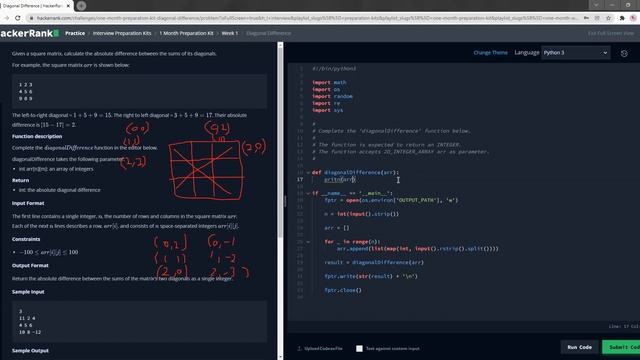Screen dimensions: 640x360
Task: Open Interview Preparation Kits breadcrumb
Action: point(122,33)
